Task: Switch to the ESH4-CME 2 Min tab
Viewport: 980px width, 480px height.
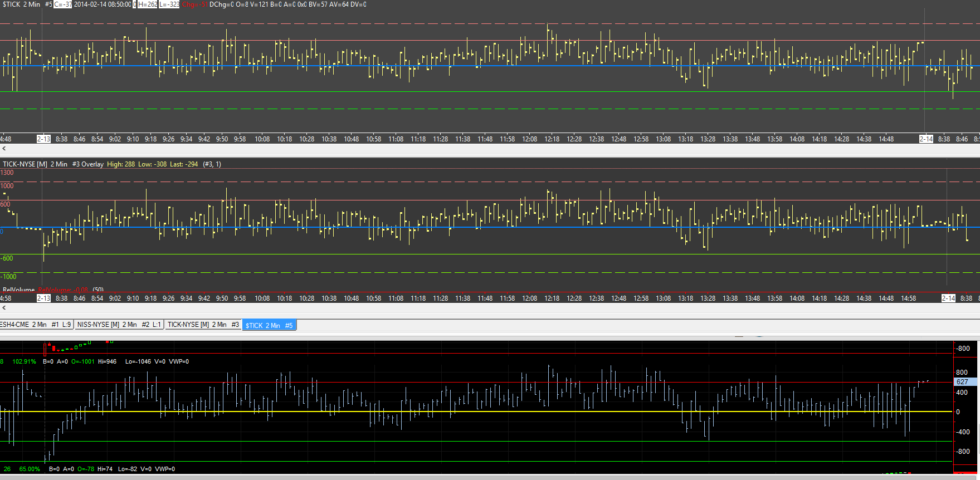Action: 36,325
